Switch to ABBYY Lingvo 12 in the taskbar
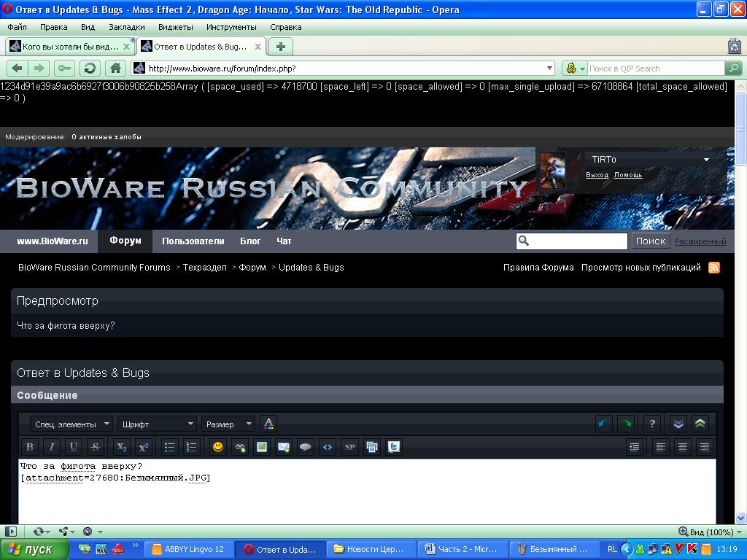 point(188,549)
